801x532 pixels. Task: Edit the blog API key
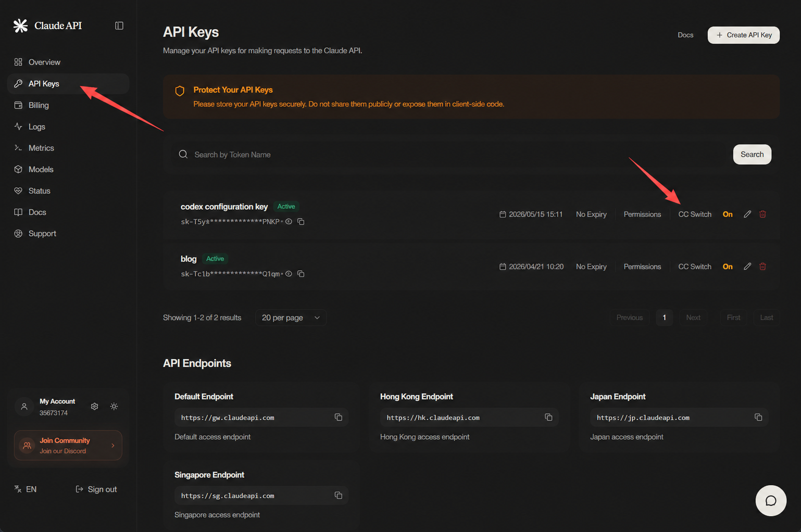pos(747,267)
